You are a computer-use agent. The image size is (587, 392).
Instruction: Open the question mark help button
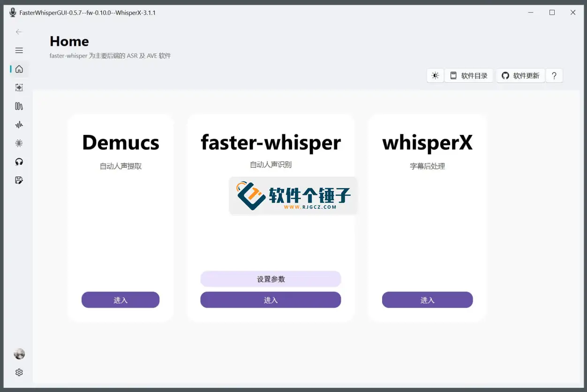554,76
